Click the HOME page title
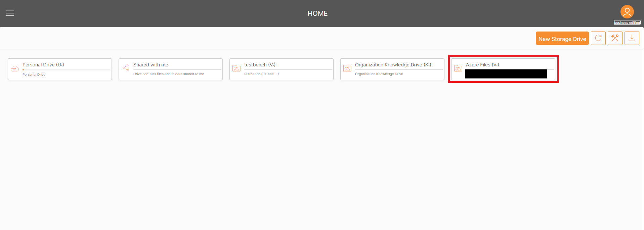644x230 pixels. [x=317, y=13]
